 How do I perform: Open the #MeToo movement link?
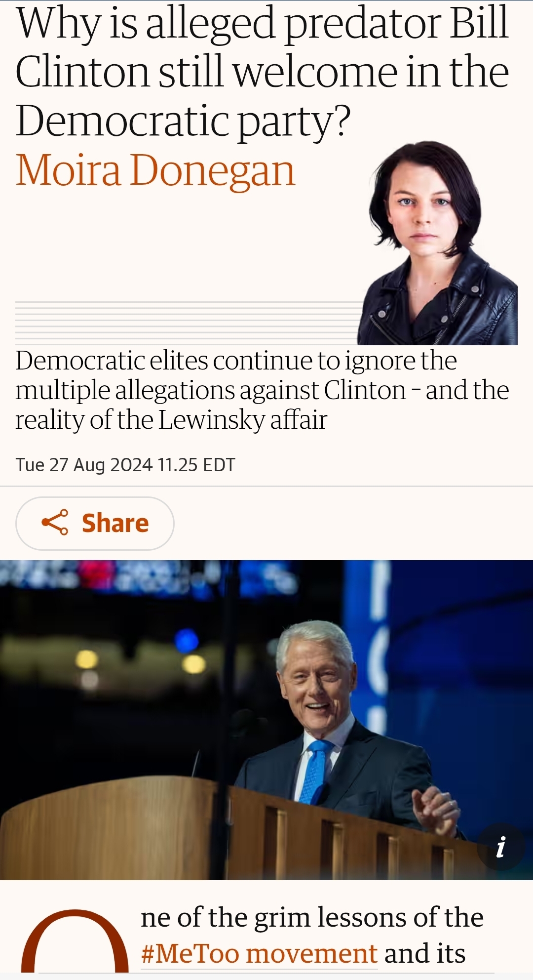[259, 953]
